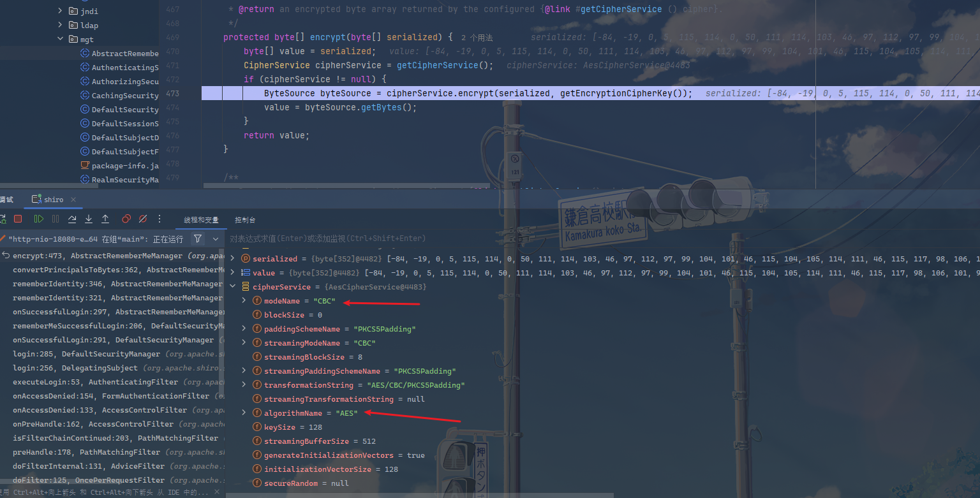Expand the algorithmName field
Screen dimensions: 980x498
pyautogui.click(x=244, y=413)
